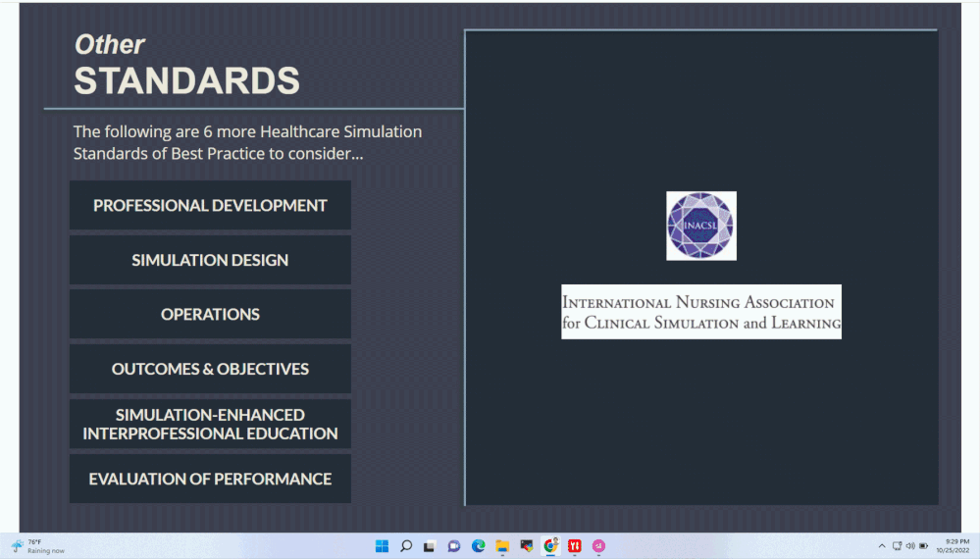980x559 pixels.
Task: Open the Operations standard
Action: pyautogui.click(x=210, y=314)
